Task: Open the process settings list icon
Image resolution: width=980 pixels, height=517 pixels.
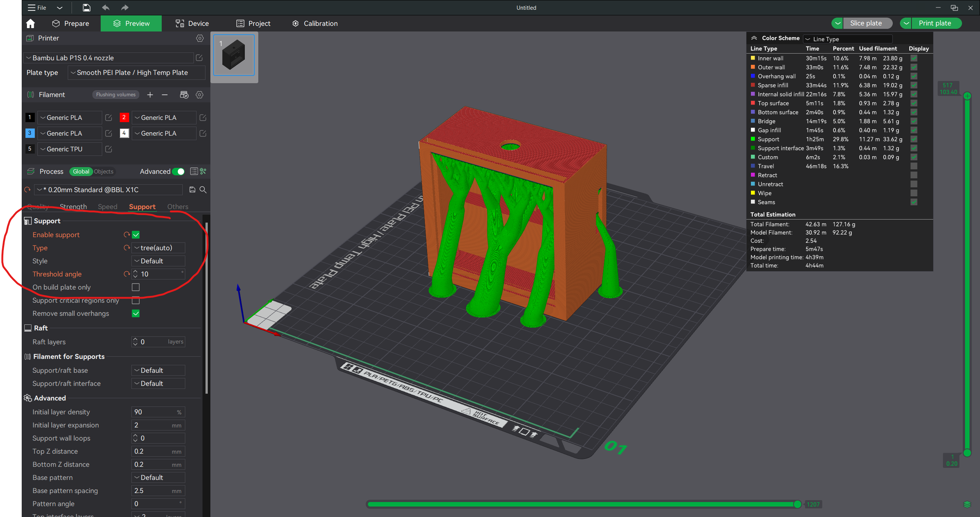Action: tap(194, 172)
